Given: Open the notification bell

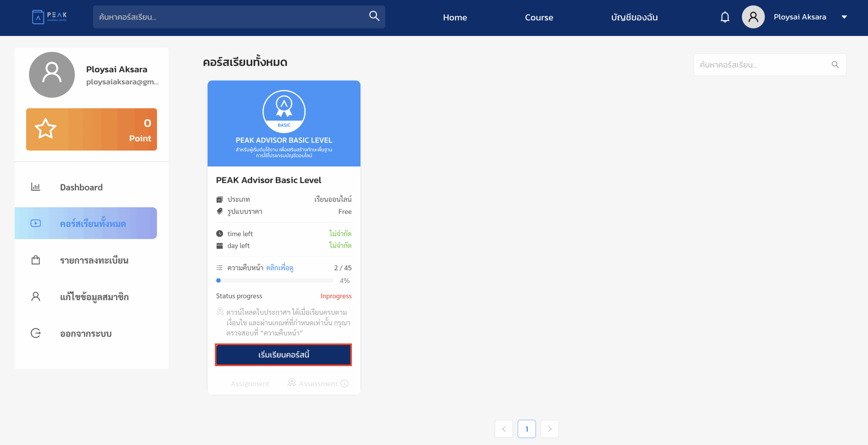Looking at the screenshot, I should click(725, 17).
